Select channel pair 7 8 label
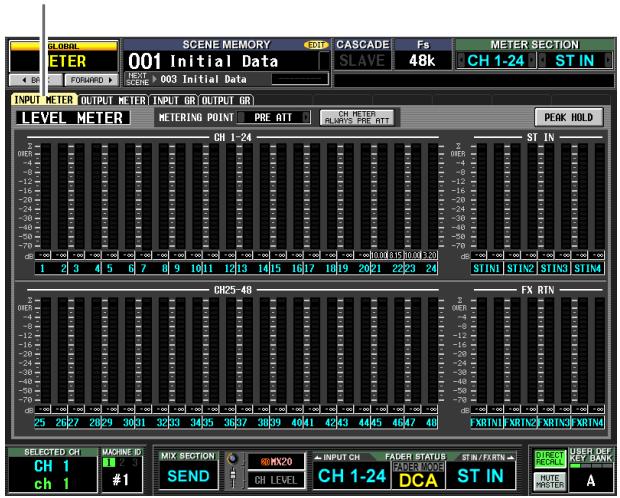Screen dimensions: 620x498 pyautogui.click(x=153, y=268)
